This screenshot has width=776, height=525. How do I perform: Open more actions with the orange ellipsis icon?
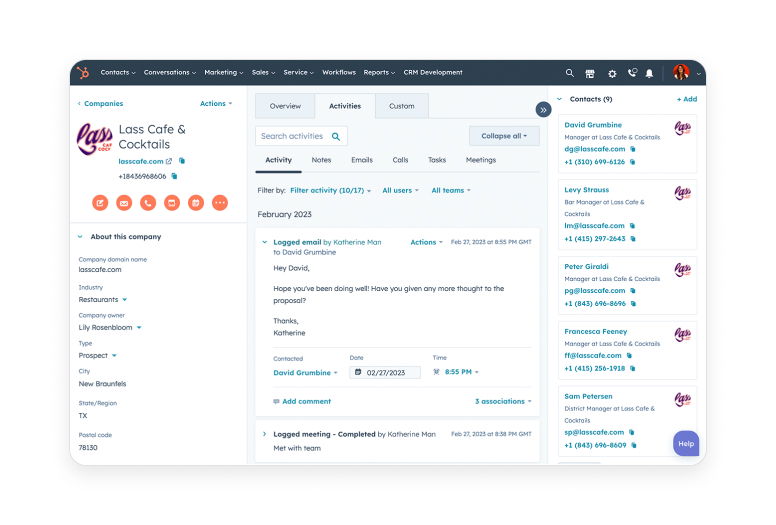click(x=220, y=203)
